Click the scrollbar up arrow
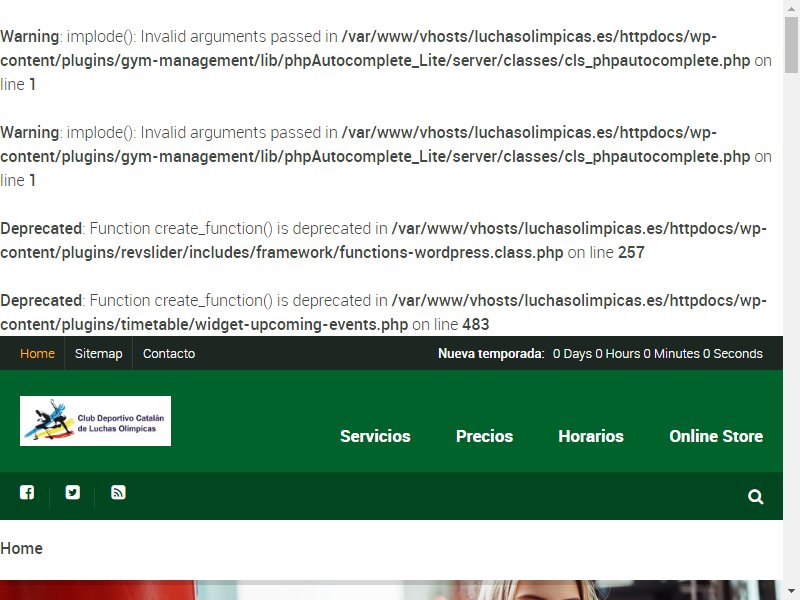Viewport: 800px width, 600px height. pos(791,8)
